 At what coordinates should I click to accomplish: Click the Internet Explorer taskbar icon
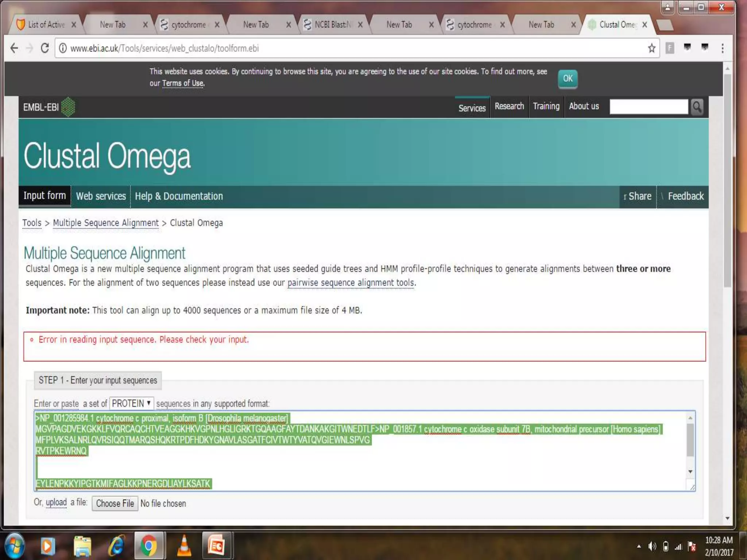click(116, 546)
